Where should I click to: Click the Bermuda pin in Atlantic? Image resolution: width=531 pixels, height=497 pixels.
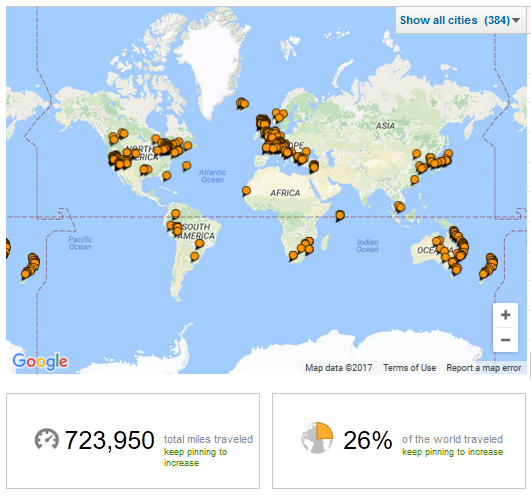click(186, 166)
